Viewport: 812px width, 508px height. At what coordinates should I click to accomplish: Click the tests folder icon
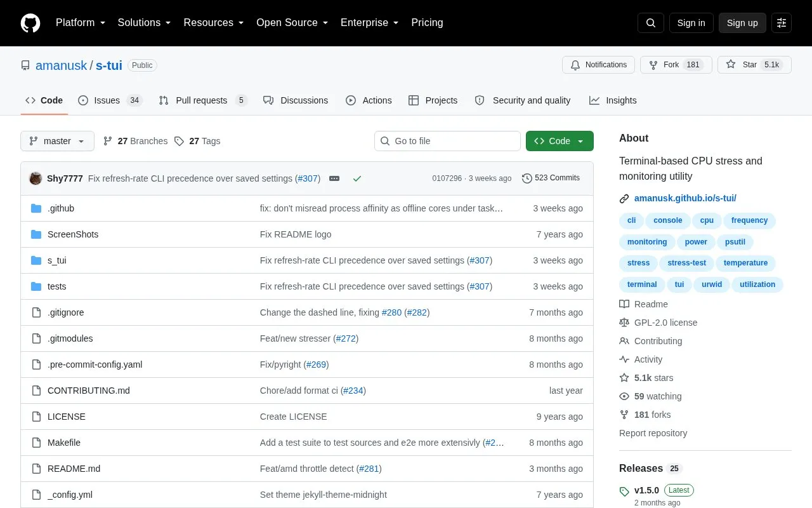(x=36, y=286)
